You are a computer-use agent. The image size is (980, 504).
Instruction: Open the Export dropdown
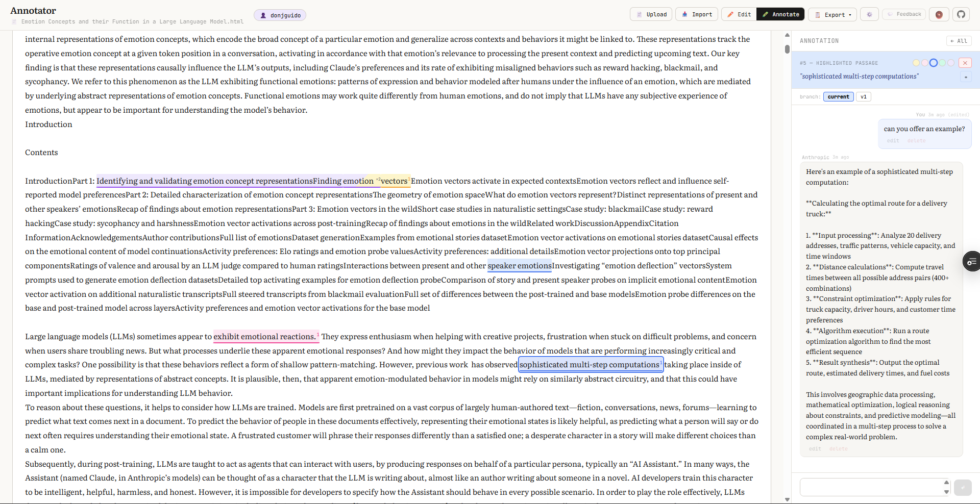coord(832,14)
